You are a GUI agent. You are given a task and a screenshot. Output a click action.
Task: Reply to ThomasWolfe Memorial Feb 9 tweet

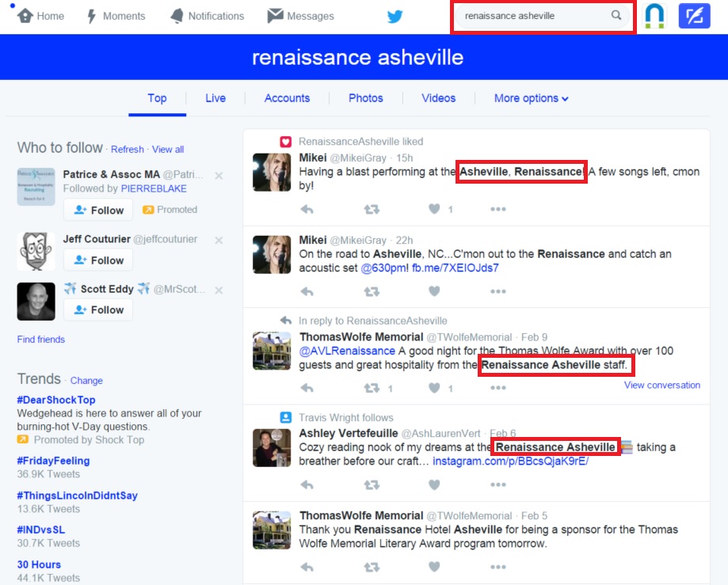coord(307,388)
